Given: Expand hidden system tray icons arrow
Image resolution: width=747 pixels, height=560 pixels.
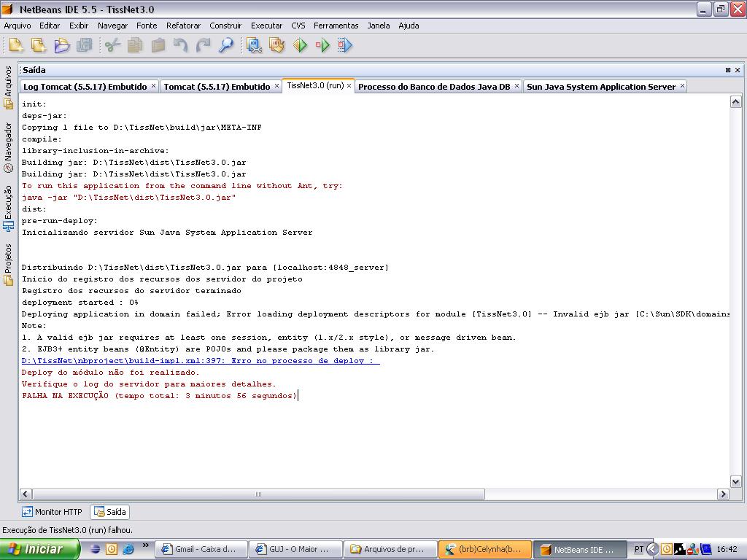Looking at the screenshot, I should point(653,549).
